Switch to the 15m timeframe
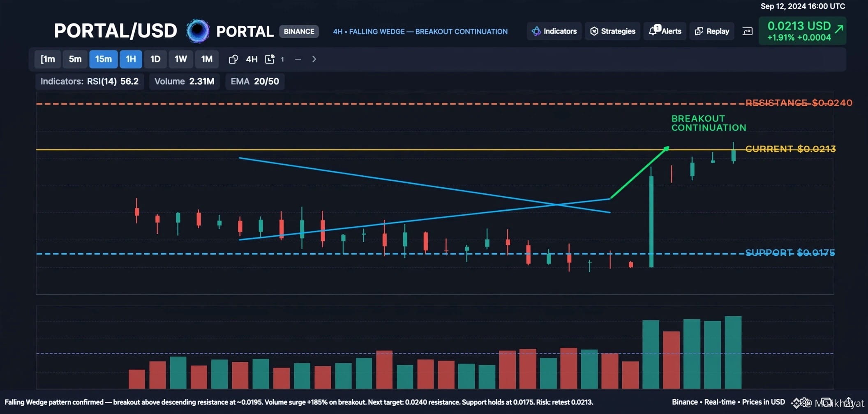This screenshot has height=414, width=868. click(x=104, y=59)
